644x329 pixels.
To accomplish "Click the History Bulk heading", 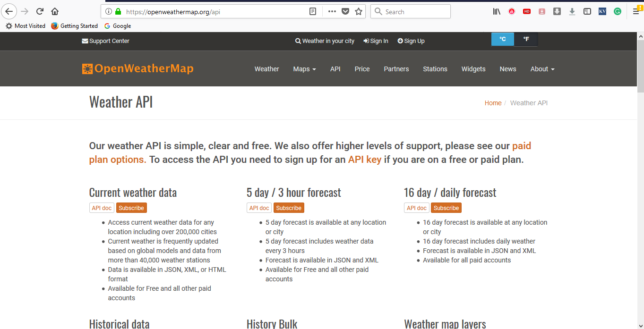I will 272,324.
